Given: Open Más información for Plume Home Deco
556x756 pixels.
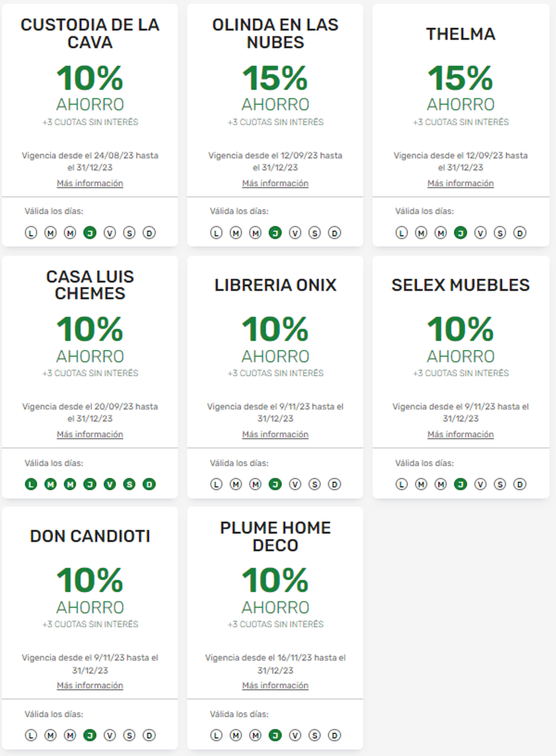Looking at the screenshot, I should [x=275, y=686].
